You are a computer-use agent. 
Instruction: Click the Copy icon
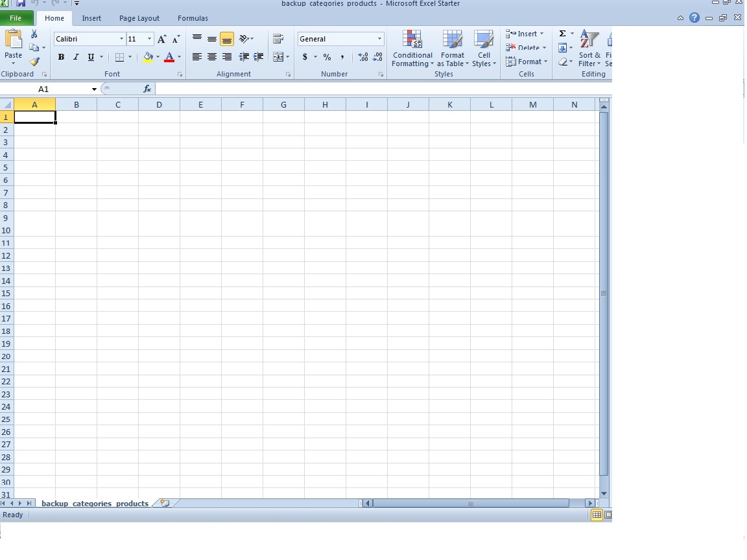pyautogui.click(x=34, y=47)
